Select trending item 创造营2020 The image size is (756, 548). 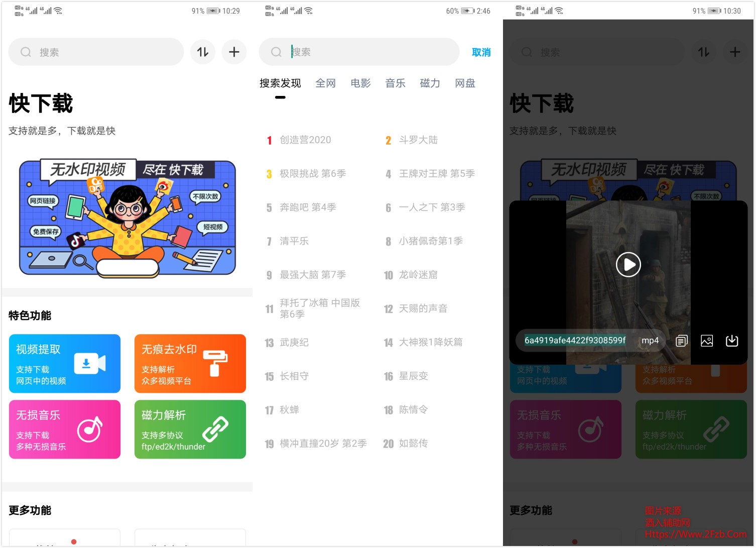tap(305, 140)
